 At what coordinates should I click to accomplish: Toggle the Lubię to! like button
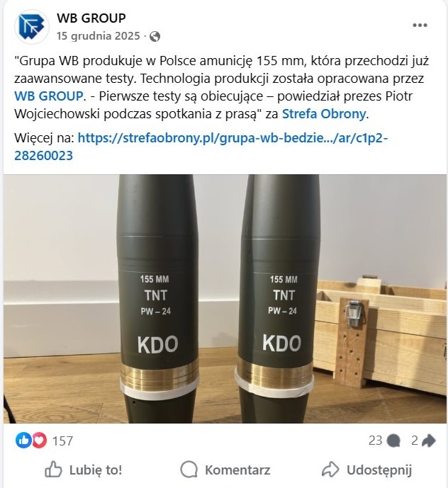(83, 470)
